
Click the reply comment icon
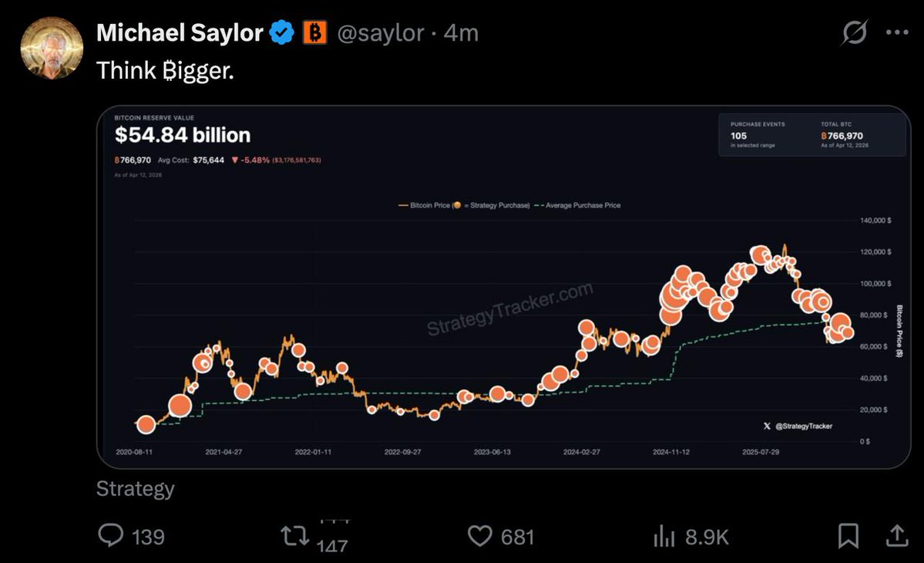[x=112, y=535]
